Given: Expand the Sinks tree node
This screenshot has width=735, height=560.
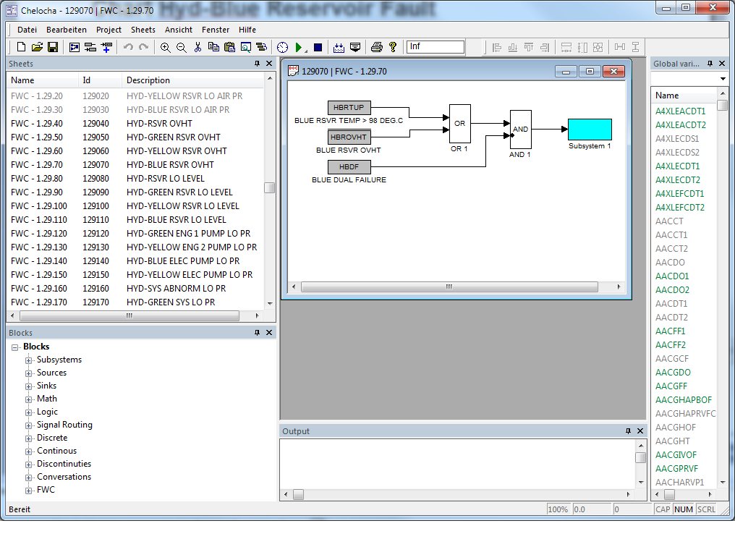Looking at the screenshot, I should [x=29, y=386].
